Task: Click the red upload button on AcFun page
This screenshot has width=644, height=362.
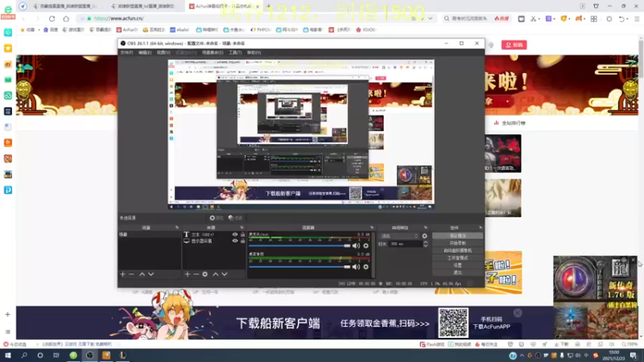Action: (x=514, y=45)
